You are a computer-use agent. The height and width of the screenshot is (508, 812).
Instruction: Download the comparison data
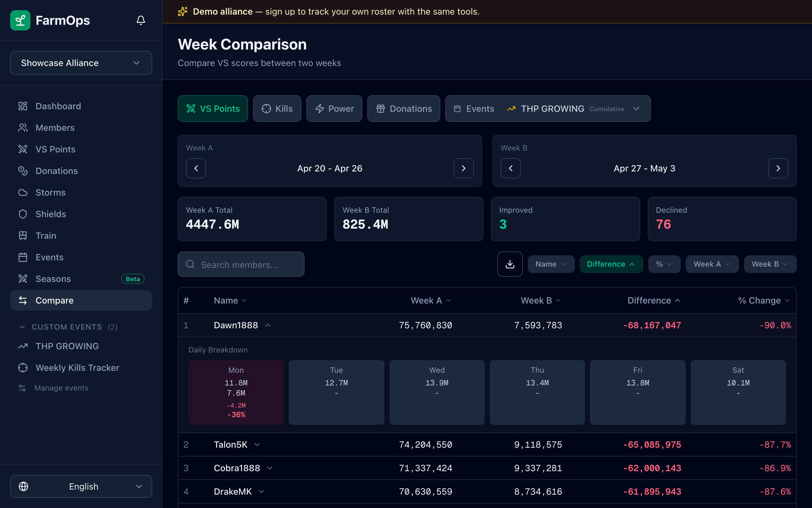tap(510, 264)
